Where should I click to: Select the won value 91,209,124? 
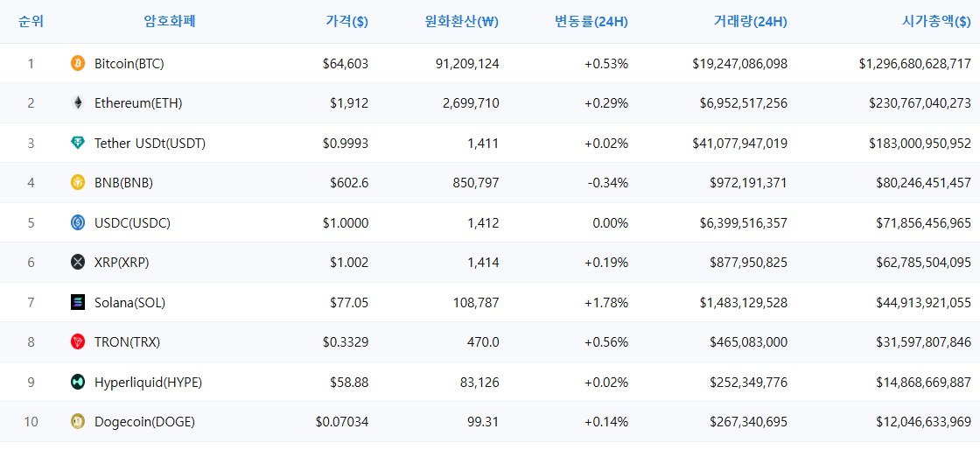467,63
